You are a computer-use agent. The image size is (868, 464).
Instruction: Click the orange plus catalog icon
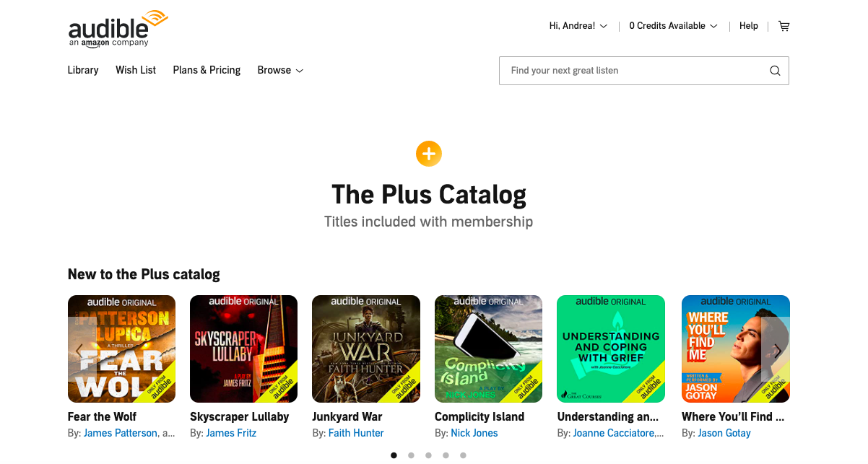(x=429, y=153)
